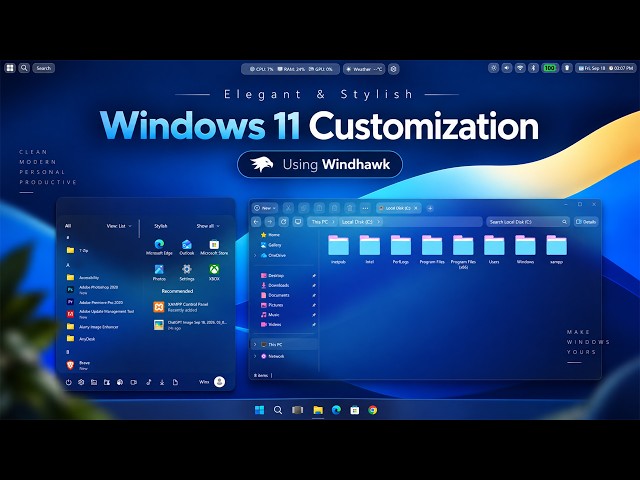Open Downloads in Explorer quick access list

point(275,285)
